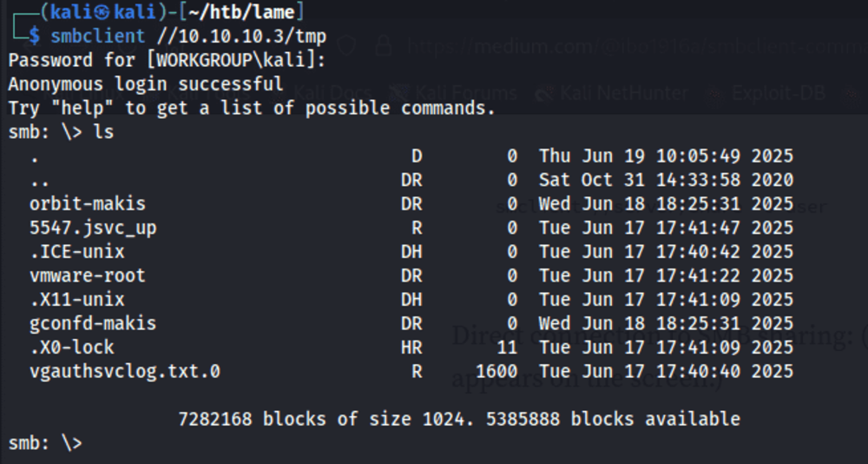Click the smbclient command text

pos(98,36)
